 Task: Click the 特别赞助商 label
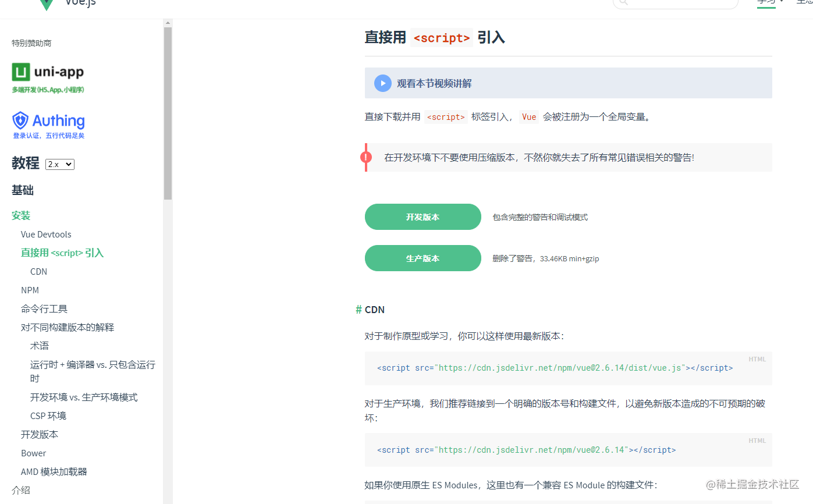31,43
